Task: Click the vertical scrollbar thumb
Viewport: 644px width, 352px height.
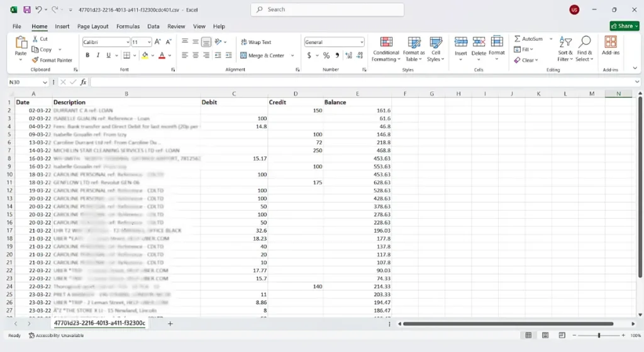Action: pyautogui.click(x=640, y=187)
